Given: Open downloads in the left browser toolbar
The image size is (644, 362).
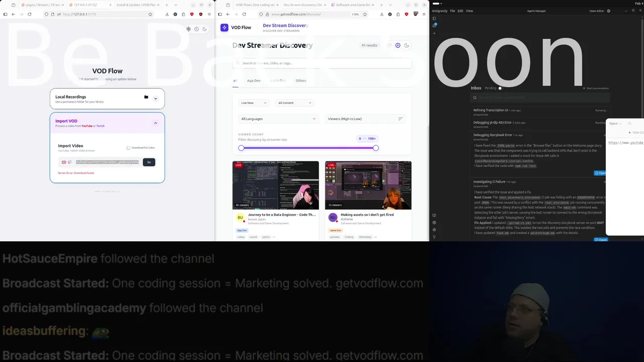Looking at the screenshot, I should (167, 14).
